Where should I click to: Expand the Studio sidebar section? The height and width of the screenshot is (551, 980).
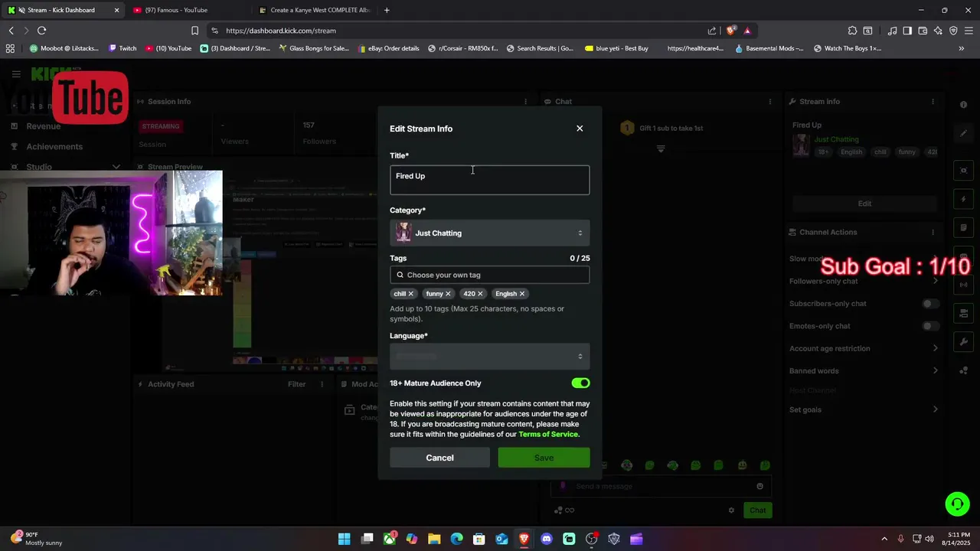[x=116, y=167]
